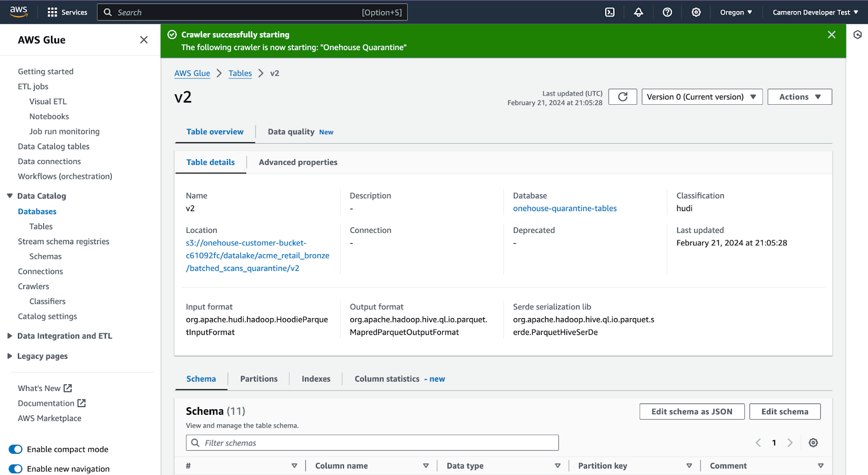
Task: Switch to the Table overview tab
Action: (215, 131)
